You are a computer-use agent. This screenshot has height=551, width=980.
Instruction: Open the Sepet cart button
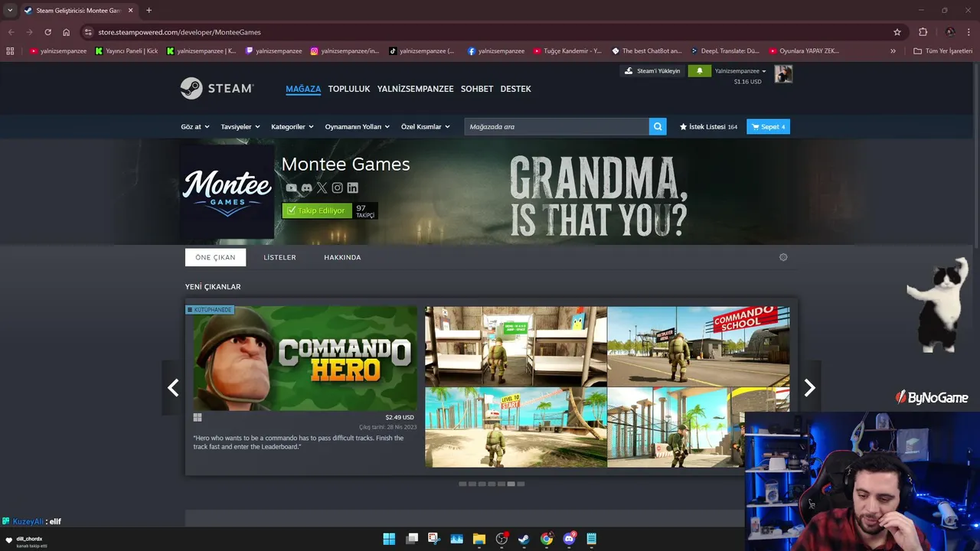[x=768, y=126]
